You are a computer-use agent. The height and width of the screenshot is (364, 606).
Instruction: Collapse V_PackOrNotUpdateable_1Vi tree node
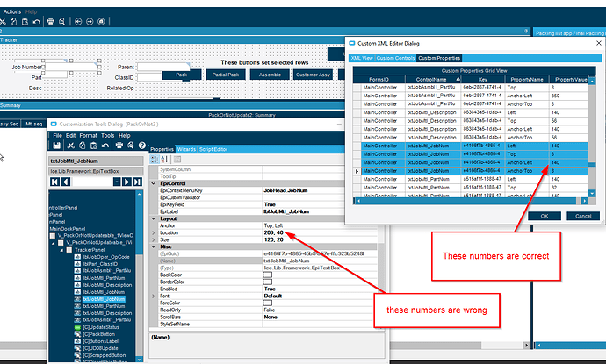pyautogui.click(x=54, y=243)
